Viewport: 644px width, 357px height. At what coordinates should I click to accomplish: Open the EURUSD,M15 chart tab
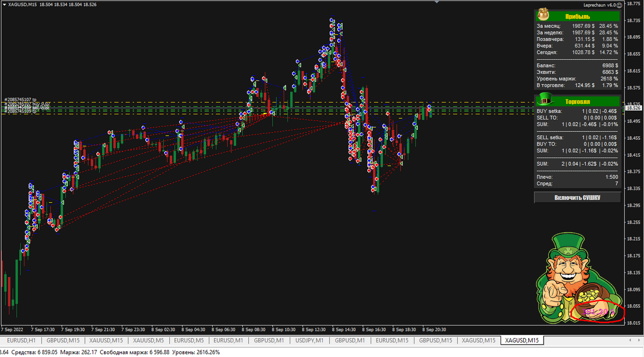point(392,341)
